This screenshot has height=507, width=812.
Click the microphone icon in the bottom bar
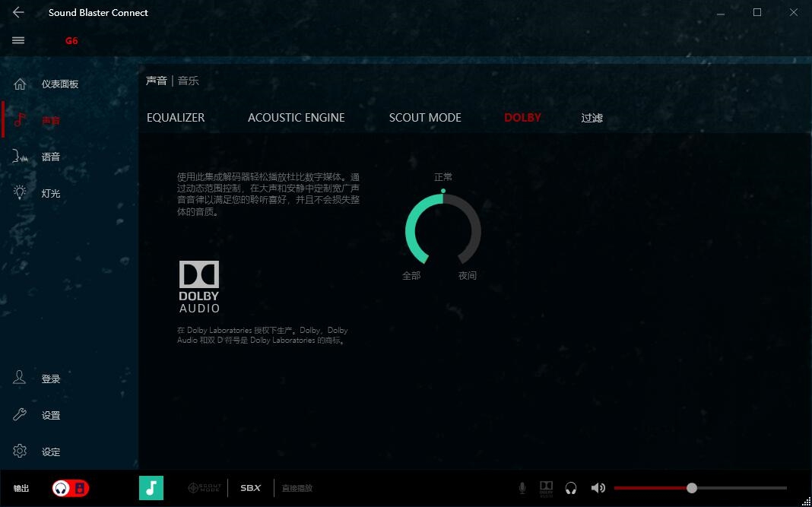522,488
